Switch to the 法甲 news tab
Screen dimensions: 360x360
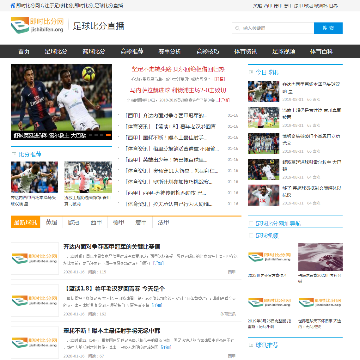click(163, 222)
